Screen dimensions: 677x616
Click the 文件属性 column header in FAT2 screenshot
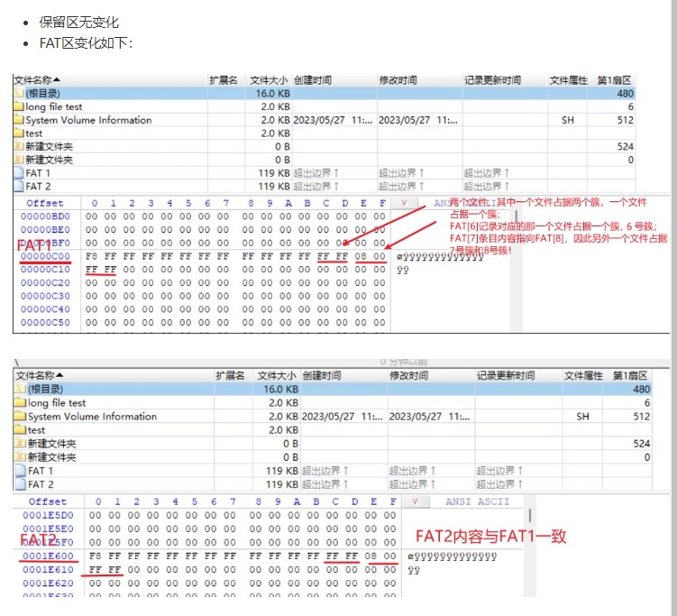[583, 375]
